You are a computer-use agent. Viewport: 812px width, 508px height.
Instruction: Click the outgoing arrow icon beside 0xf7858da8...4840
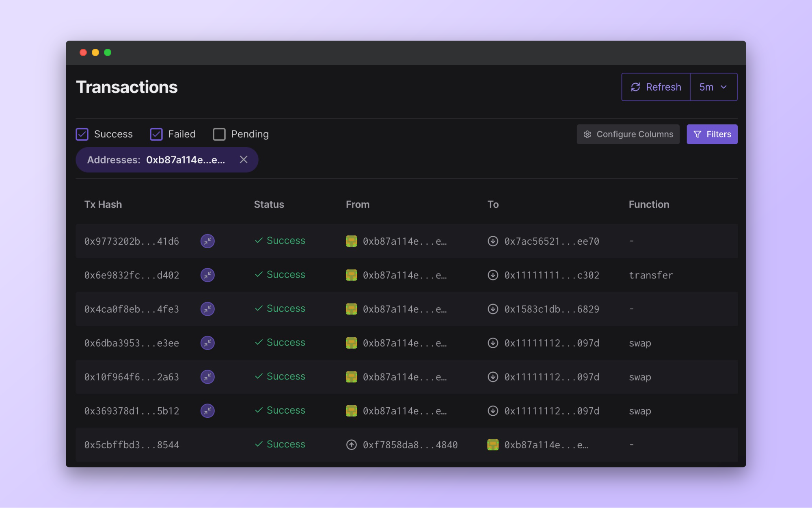pyautogui.click(x=351, y=445)
